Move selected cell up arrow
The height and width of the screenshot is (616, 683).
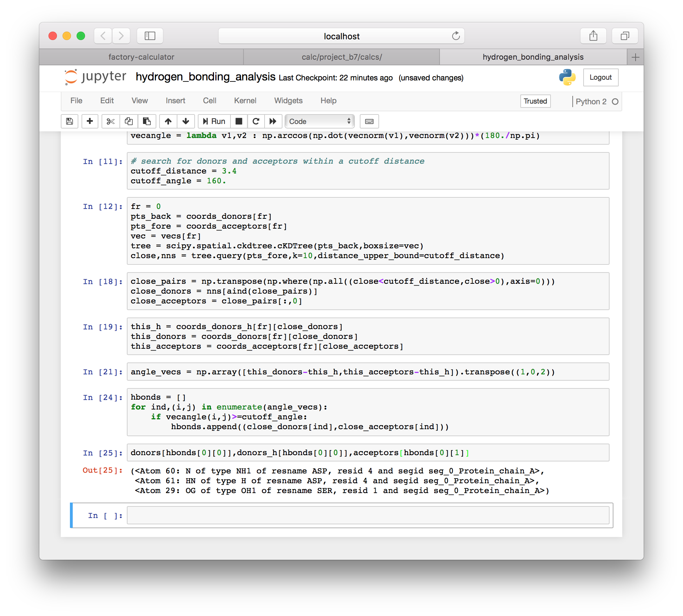click(168, 121)
